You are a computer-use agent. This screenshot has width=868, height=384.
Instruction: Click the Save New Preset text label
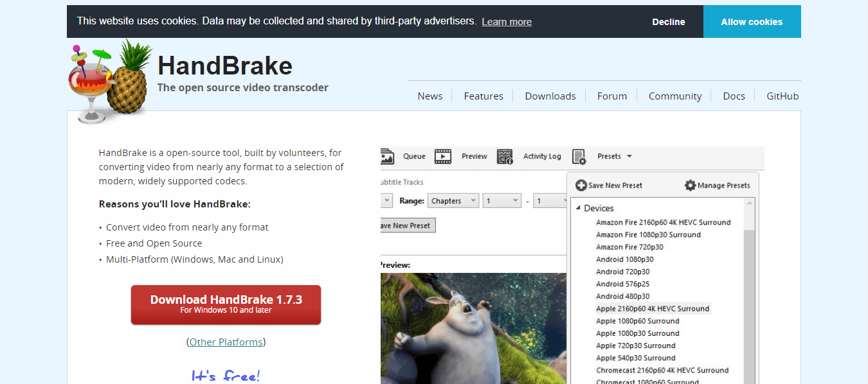(615, 185)
